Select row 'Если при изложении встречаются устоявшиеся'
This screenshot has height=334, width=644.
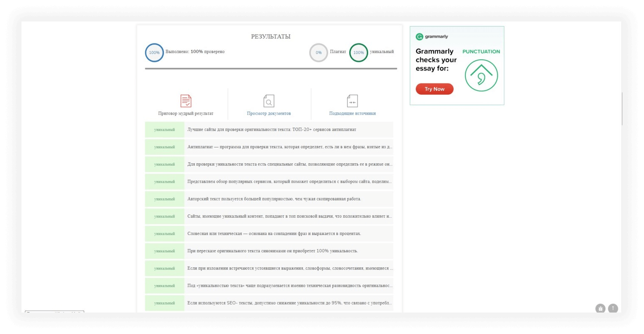[x=269, y=268]
